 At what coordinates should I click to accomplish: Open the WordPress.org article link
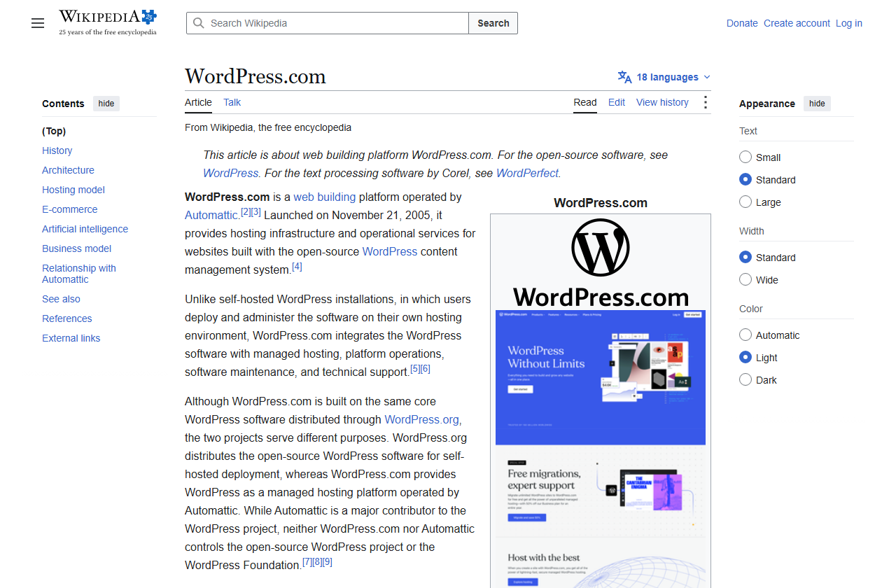pyautogui.click(x=422, y=420)
